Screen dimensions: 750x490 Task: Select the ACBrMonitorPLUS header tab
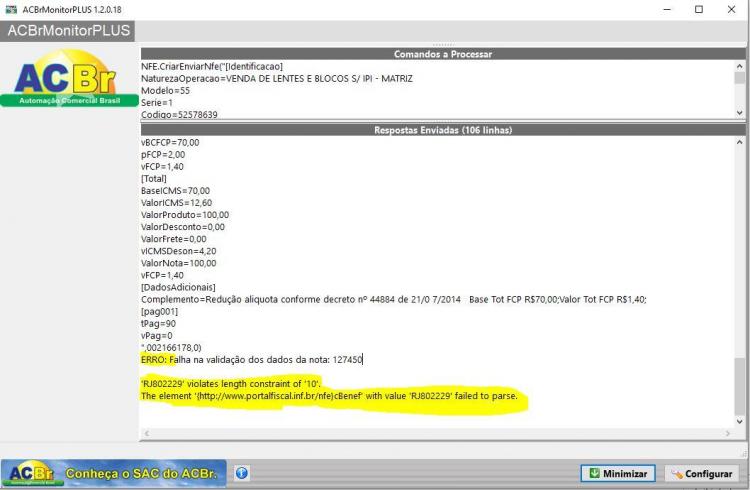(x=68, y=31)
